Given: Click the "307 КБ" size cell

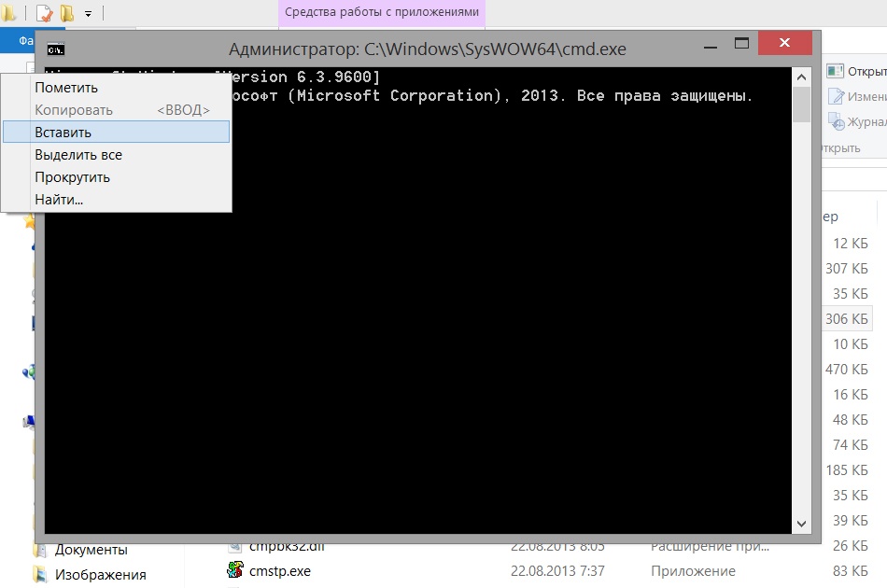Looking at the screenshot, I should coord(846,269).
